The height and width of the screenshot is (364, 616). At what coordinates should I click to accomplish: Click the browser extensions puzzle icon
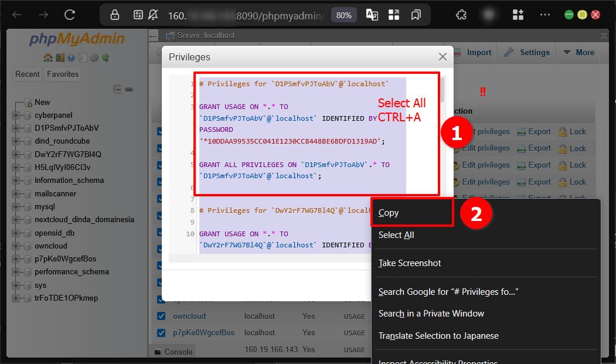click(x=461, y=15)
